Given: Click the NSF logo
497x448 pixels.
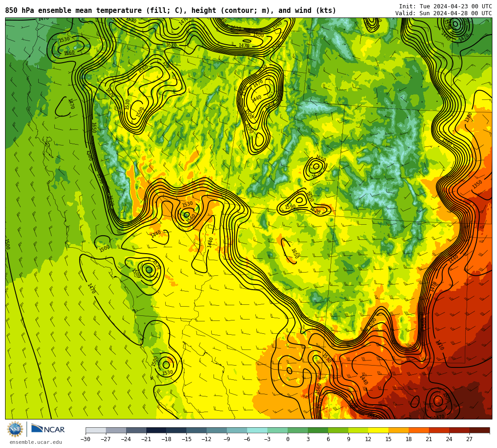Looking at the screenshot, I should coord(15,429).
